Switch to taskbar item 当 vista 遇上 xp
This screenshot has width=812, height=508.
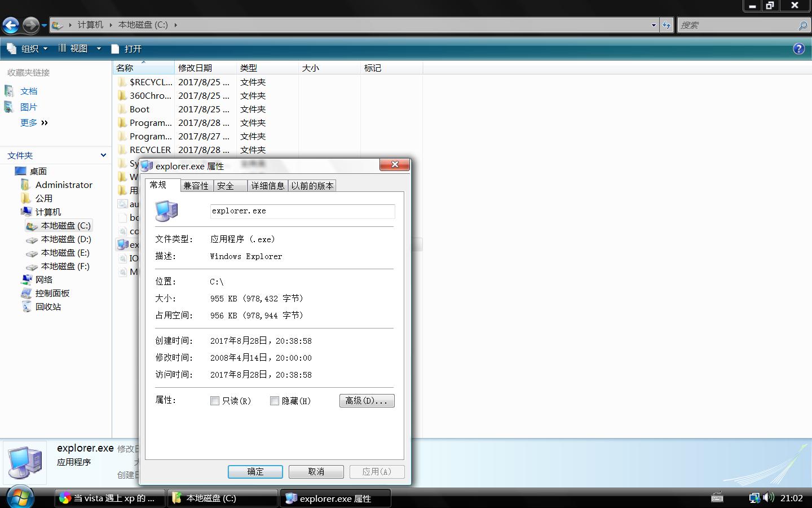109,498
